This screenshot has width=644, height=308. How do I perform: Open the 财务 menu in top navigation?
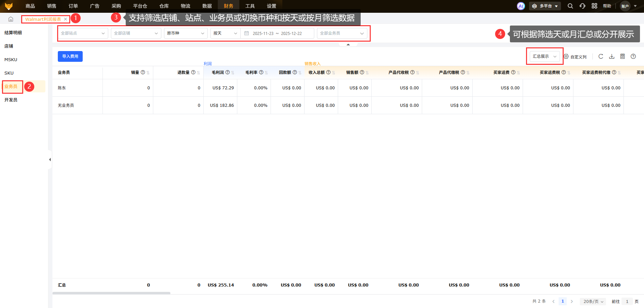229,6
